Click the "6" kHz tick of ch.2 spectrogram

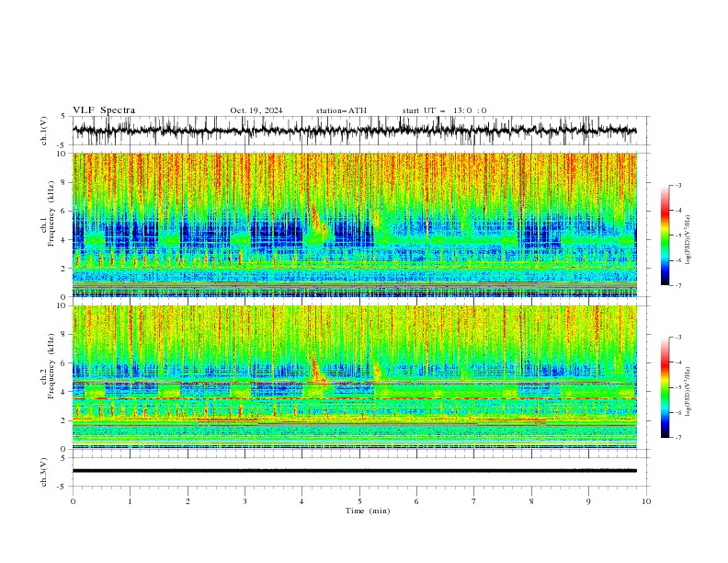pos(64,363)
